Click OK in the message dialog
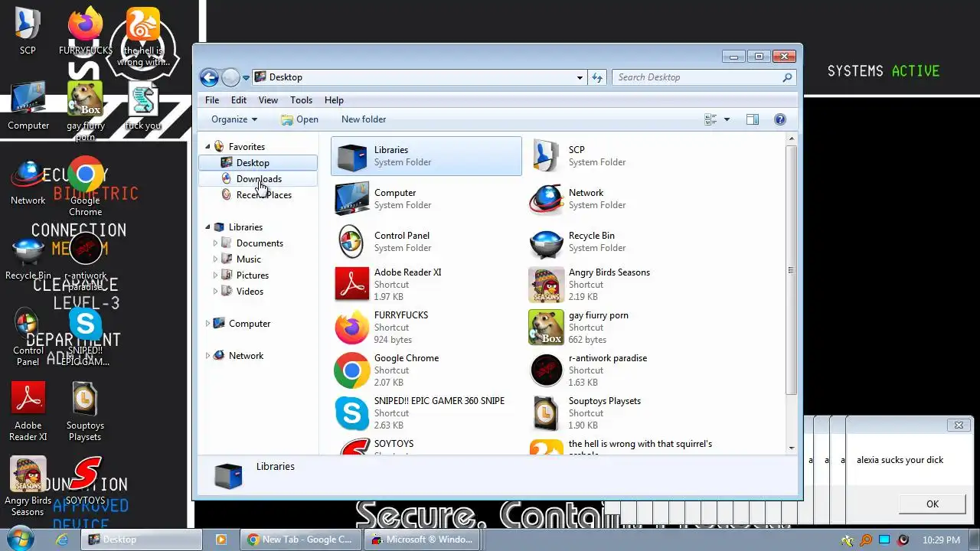Image resolution: width=980 pixels, height=551 pixels. coord(932,504)
